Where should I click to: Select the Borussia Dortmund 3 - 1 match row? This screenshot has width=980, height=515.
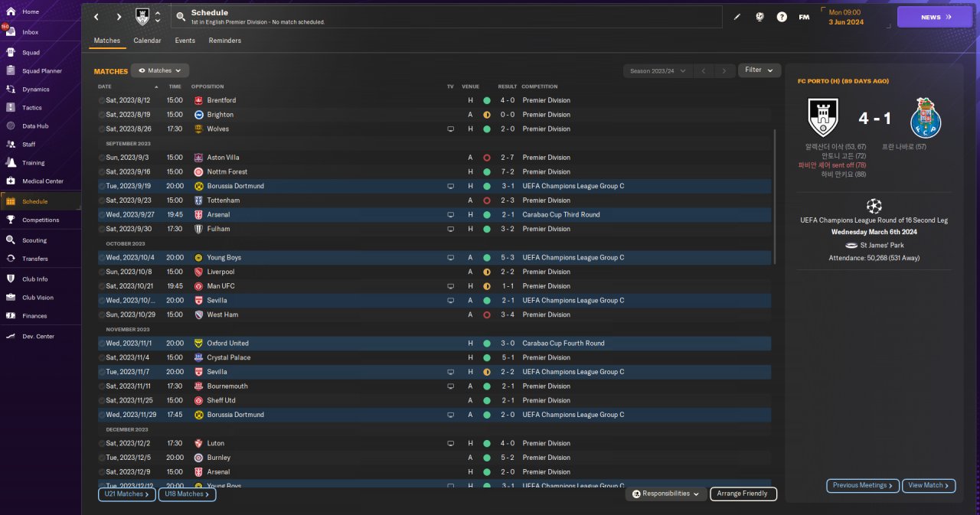(435, 186)
